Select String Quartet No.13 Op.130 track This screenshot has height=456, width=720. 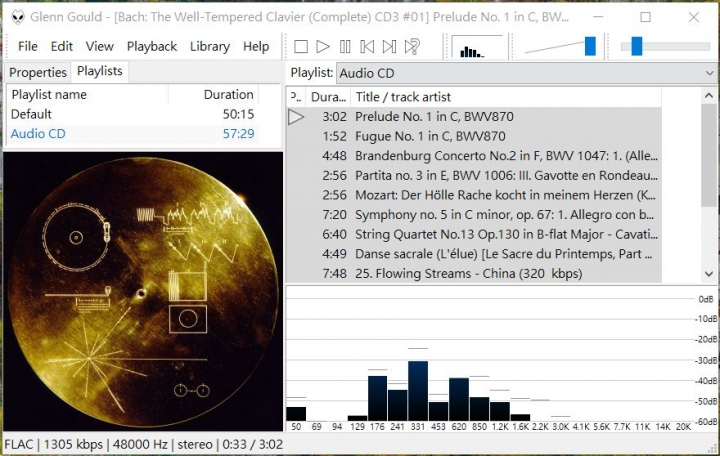(474, 235)
